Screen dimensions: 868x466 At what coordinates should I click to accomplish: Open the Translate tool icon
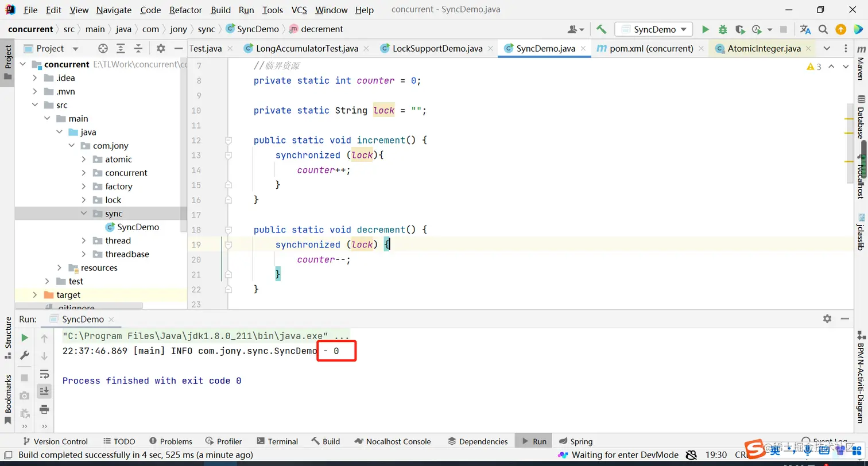[805, 29]
